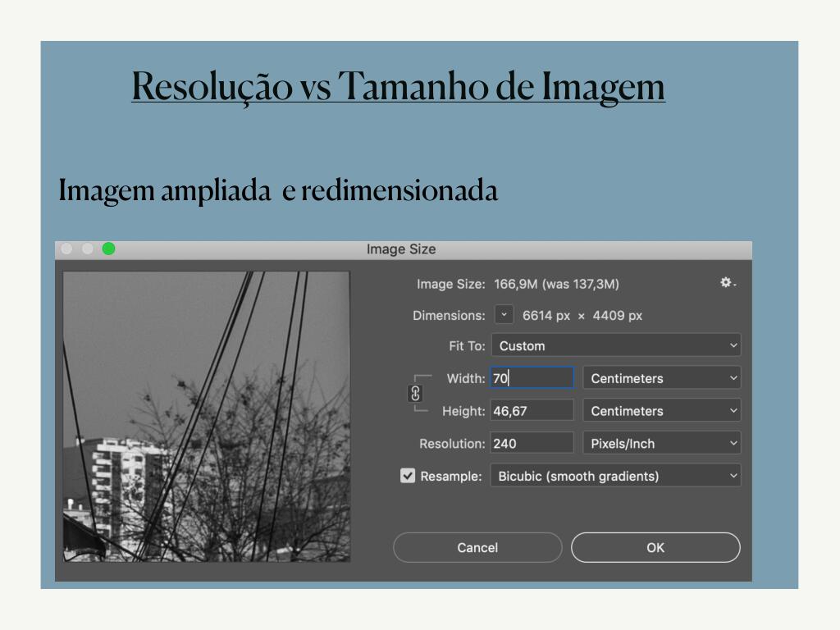Open the Width units Centimeters dropdown
Viewport: 840px width, 630px height.
pyautogui.click(x=661, y=378)
